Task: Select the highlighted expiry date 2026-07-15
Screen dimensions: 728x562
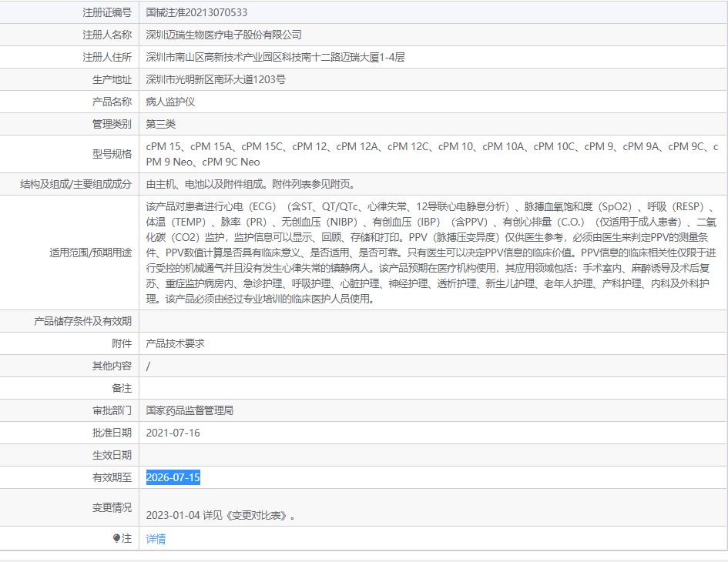Action: click(x=173, y=477)
